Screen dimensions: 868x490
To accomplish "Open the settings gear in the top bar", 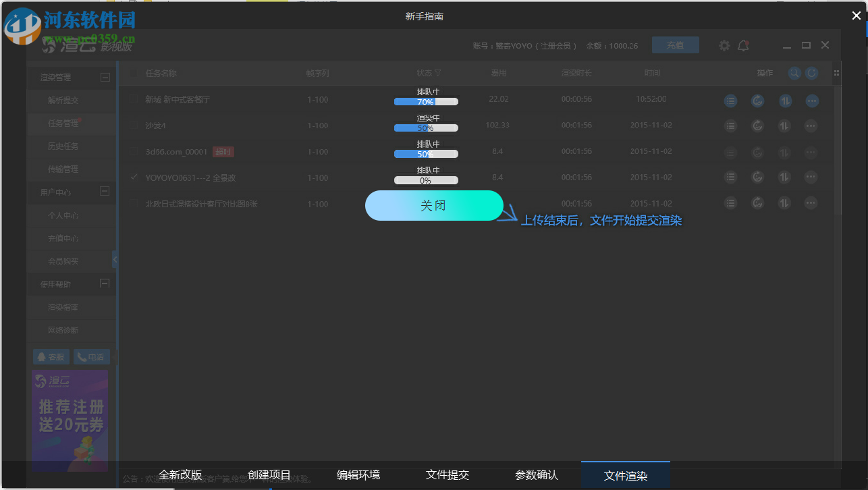I will point(724,45).
